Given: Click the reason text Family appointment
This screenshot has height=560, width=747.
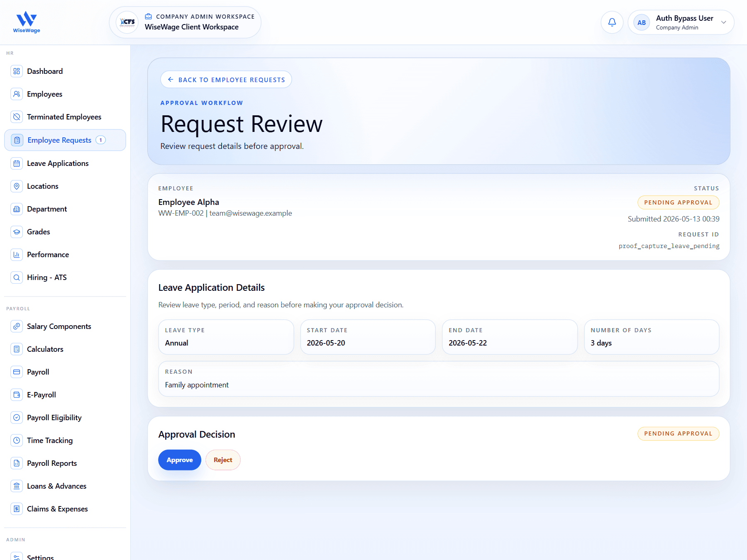Looking at the screenshot, I should pos(197,385).
